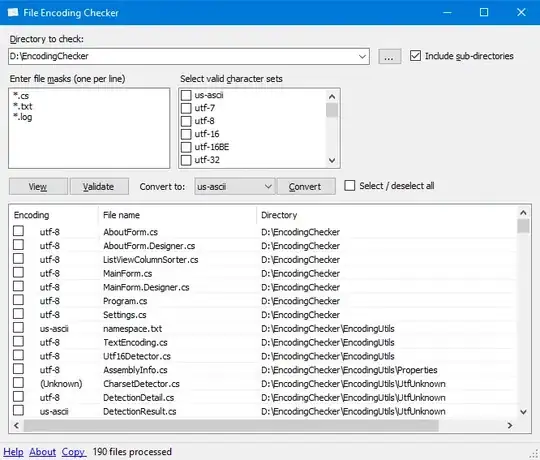Click the Validate button
The height and width of the screenshot is (460, 540).
(x=99, y=186)
